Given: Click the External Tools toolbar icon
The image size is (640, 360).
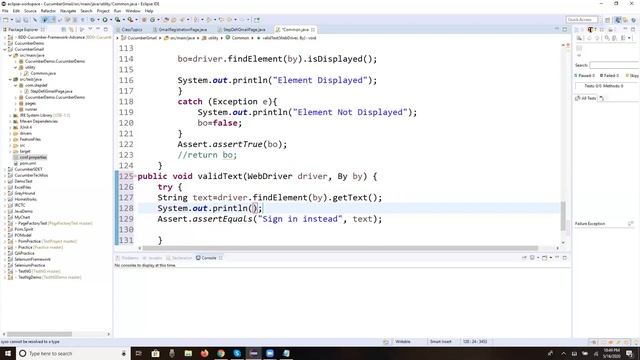Looking at the screenshot, I should pyautogui.click(x=131, y=20).
